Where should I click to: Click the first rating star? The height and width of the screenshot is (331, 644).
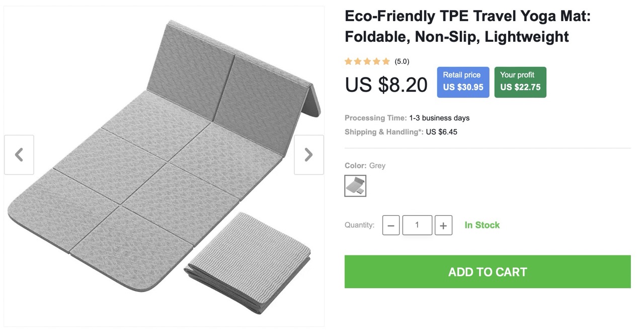349,61
